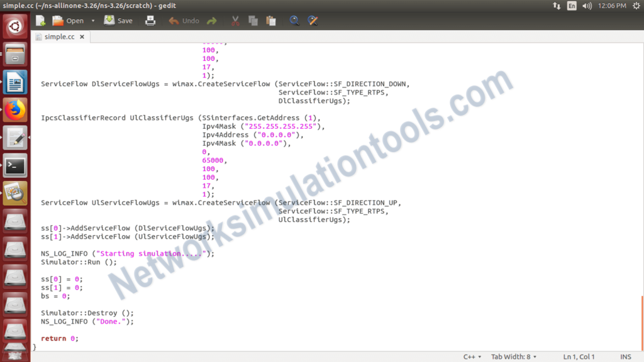Screen dimensions: 644x362
Task: Redo the last undone edit
Action: click(x=213, y=20)
